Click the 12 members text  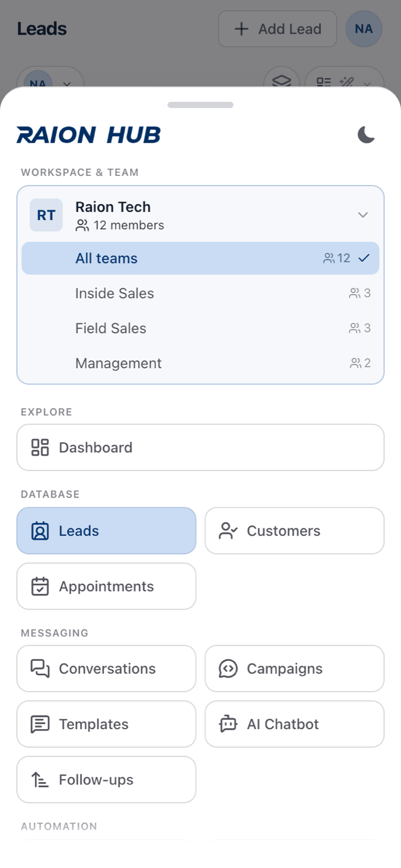coord(129,225)
